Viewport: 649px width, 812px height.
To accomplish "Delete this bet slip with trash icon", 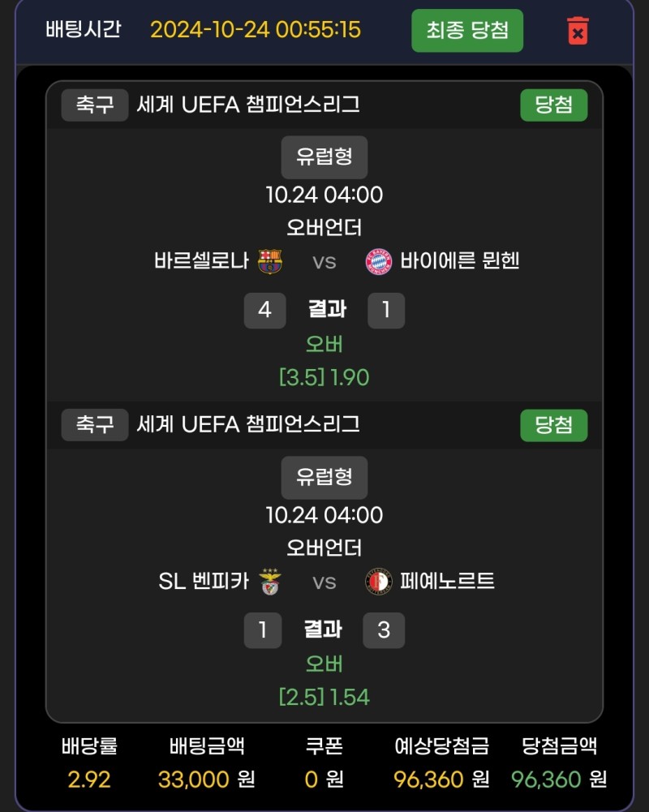I will tap(578, 31).
